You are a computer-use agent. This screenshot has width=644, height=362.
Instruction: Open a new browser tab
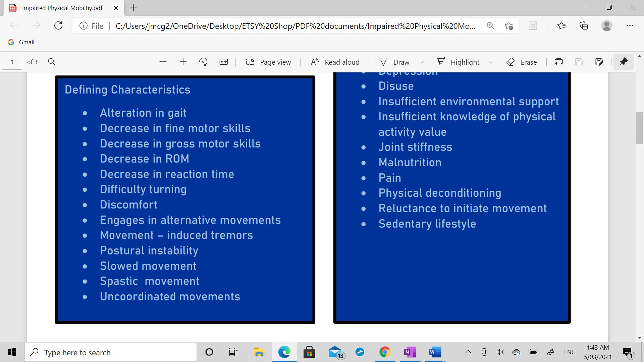click(x=133, y=8)
